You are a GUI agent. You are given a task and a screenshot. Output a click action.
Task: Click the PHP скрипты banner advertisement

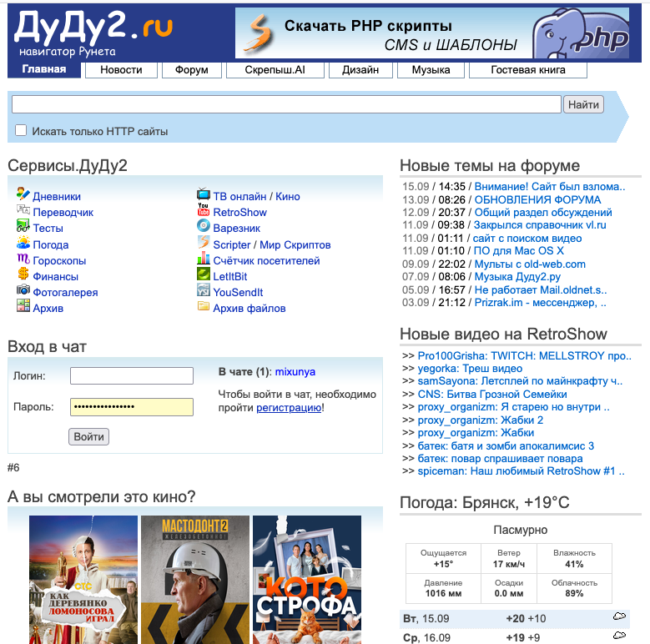point(432,33)
